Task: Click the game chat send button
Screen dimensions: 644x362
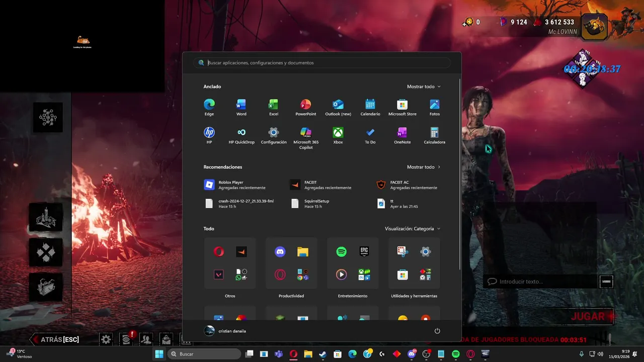Action: (606, 282)
